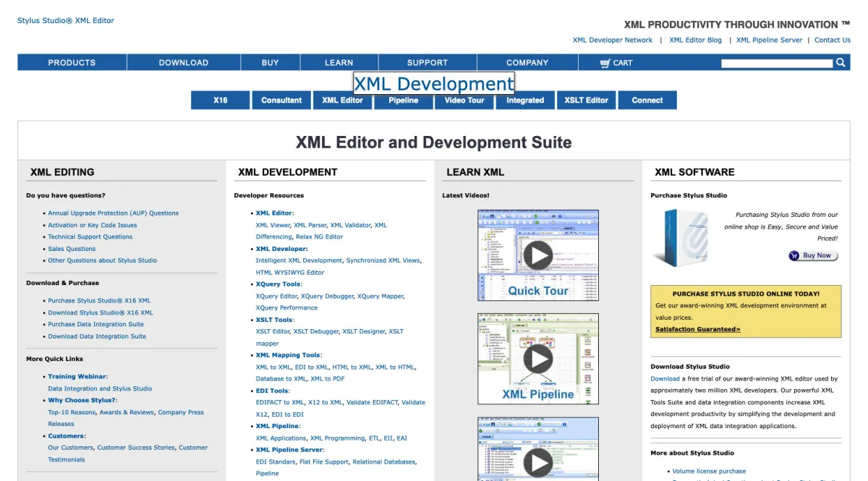Open the SUPPORT menu
The height and width of the screenshot is (481, 868).
(x=427, y=63)
